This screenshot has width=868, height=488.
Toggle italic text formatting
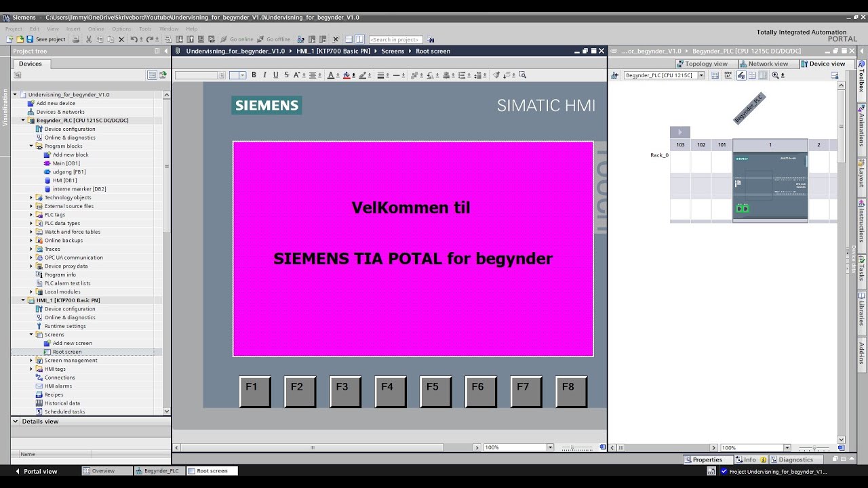click(x=264, y=75)
